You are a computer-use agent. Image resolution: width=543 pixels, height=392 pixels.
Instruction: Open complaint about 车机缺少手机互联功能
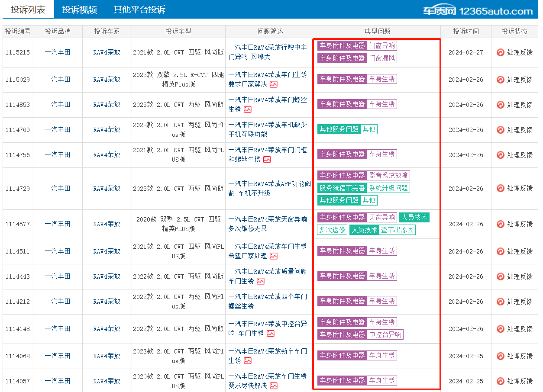tap(268, 130)
